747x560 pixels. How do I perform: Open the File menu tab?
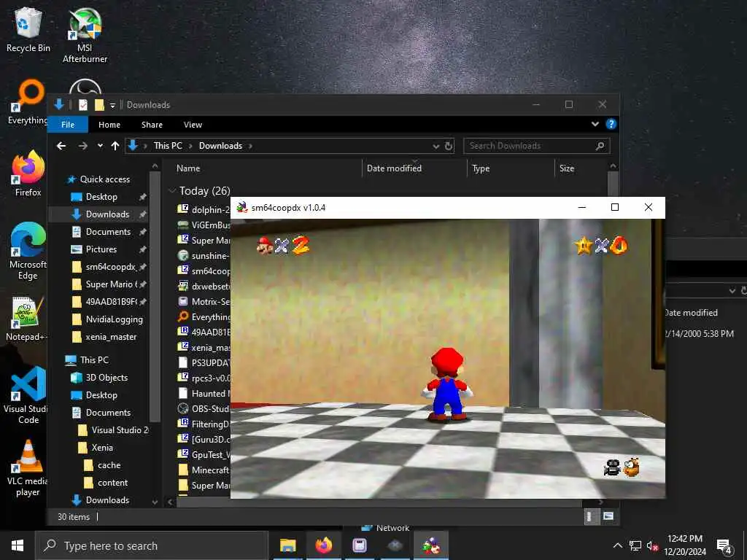68,124
